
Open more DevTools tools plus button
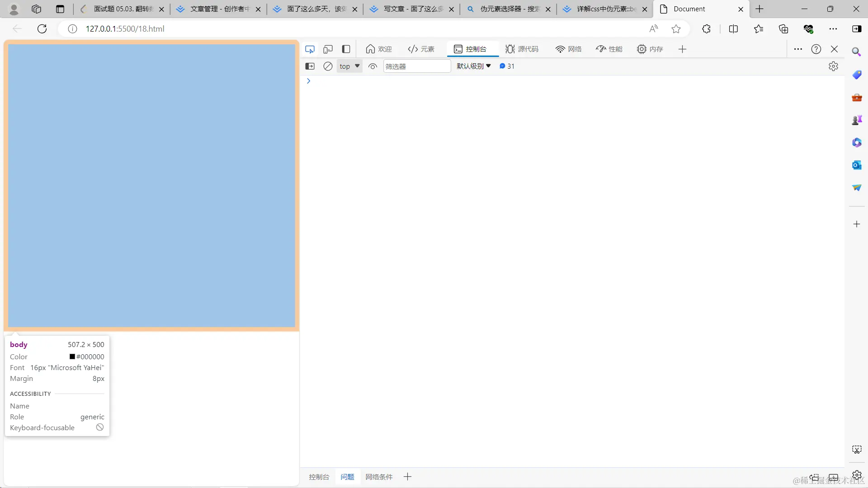point(682,49)
